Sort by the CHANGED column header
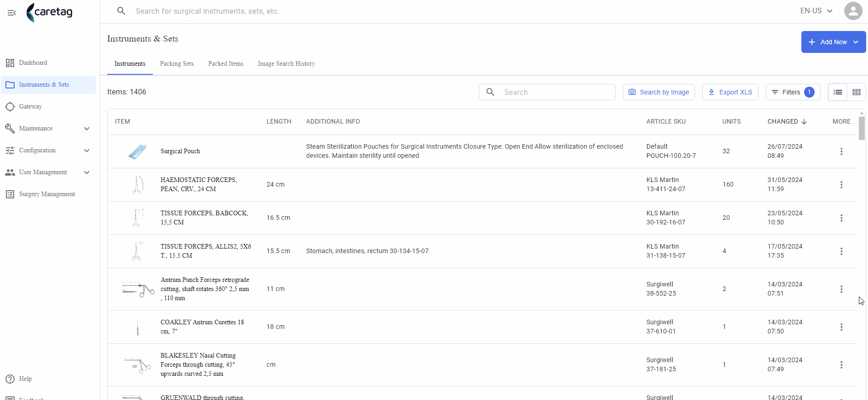Viewport: 868px width, 400px height. click(787, 122)
